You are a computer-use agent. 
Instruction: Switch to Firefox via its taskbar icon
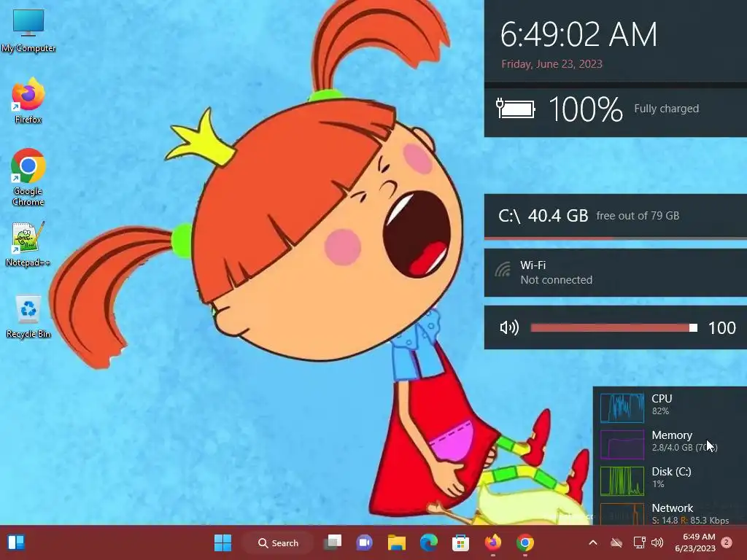(x=492, y=542)
